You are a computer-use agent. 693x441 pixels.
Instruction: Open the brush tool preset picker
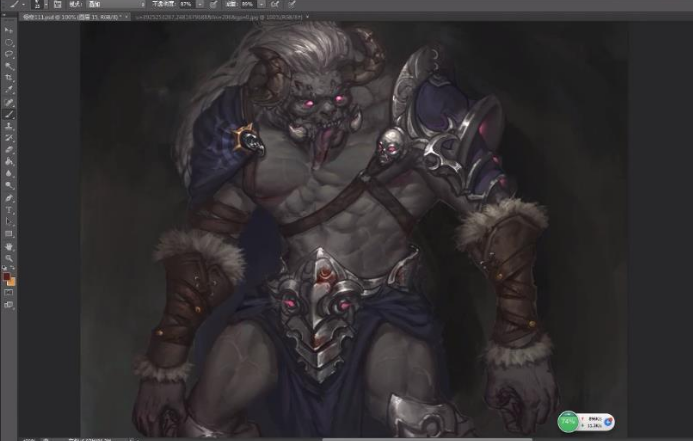17,4
